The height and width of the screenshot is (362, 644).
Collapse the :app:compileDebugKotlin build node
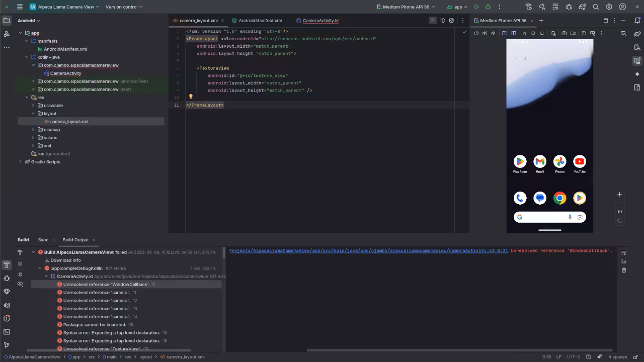click(40, 268)
